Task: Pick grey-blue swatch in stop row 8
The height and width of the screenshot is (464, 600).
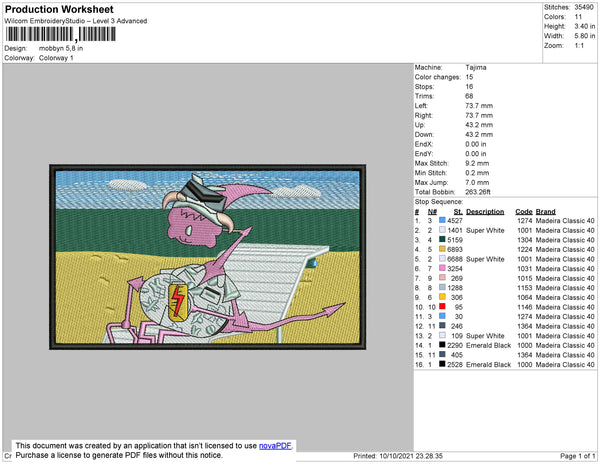Action: click(442, 287)
